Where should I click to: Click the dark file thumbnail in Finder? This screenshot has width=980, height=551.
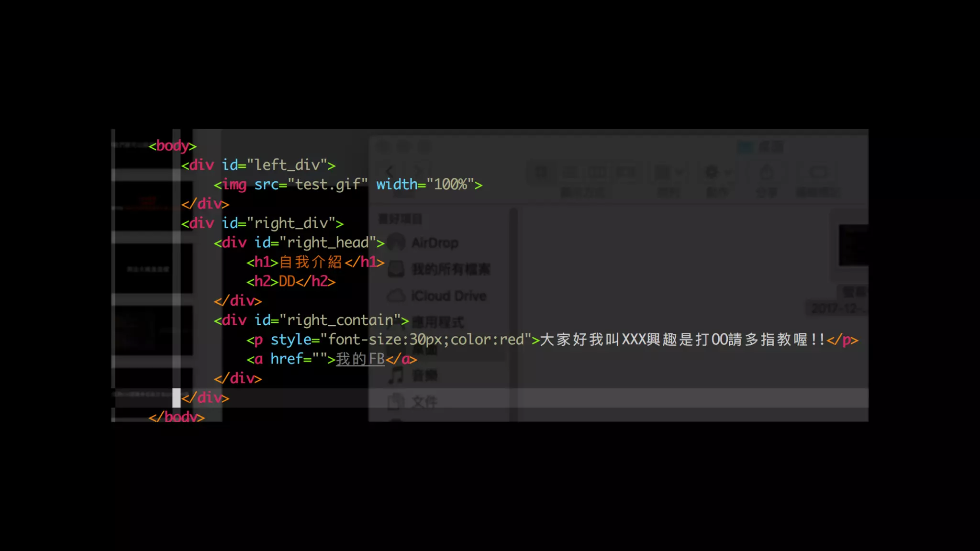coord(853,245)
